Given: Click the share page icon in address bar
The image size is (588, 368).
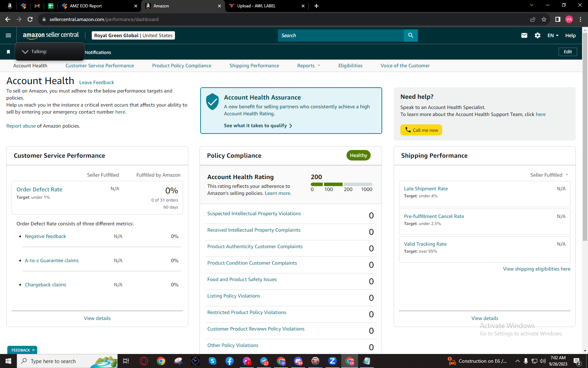Looking at the screenshot, I should tap(533, 19).
